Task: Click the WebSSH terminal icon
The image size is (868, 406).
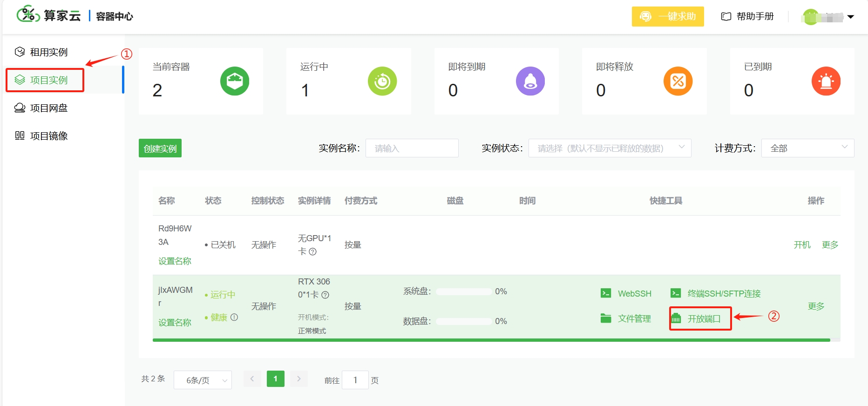Action: click(606, 293)
